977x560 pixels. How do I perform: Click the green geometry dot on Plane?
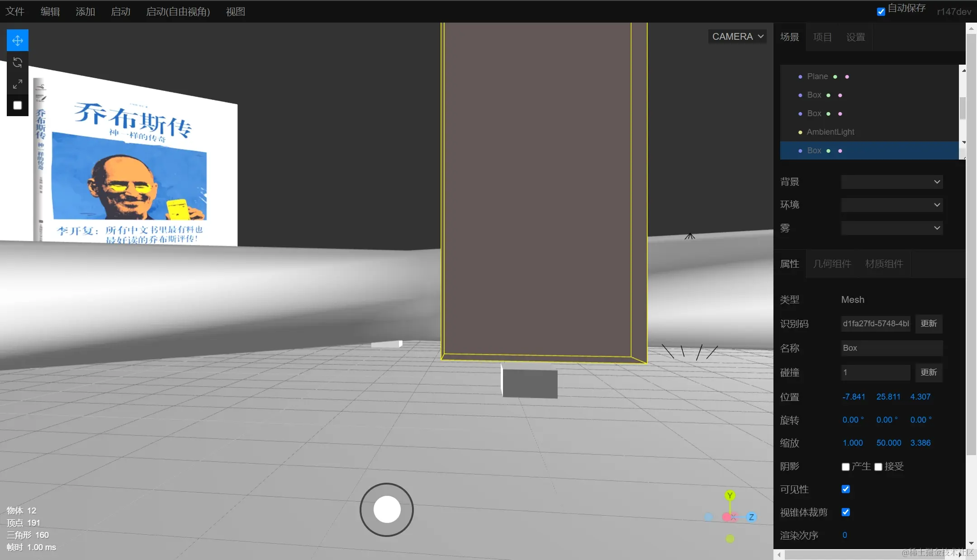tap(835, 77)
